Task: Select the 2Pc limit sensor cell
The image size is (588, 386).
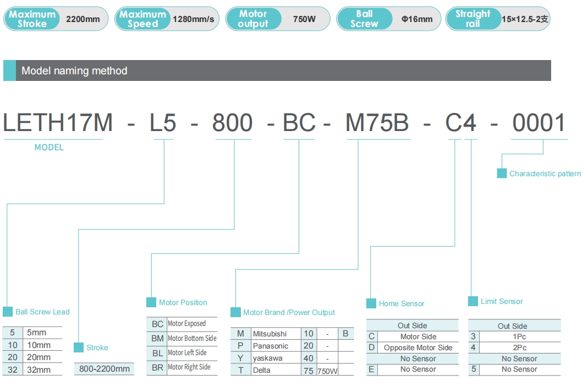Action: point(519,347)
